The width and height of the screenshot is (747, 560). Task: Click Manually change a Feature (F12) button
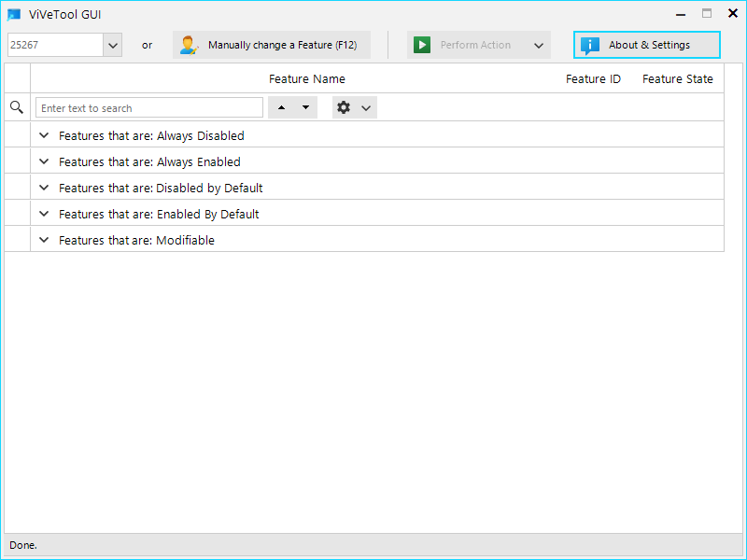(x=272, y=45)
